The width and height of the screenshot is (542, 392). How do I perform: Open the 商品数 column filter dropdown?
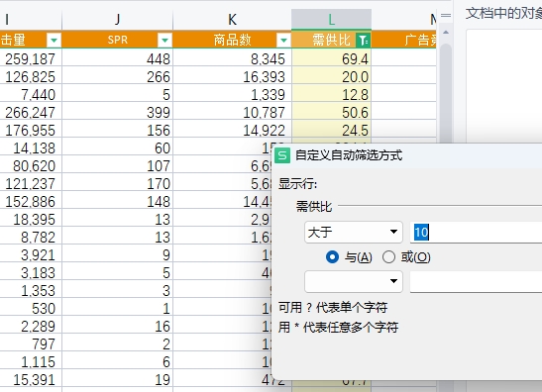pos(283,40)
